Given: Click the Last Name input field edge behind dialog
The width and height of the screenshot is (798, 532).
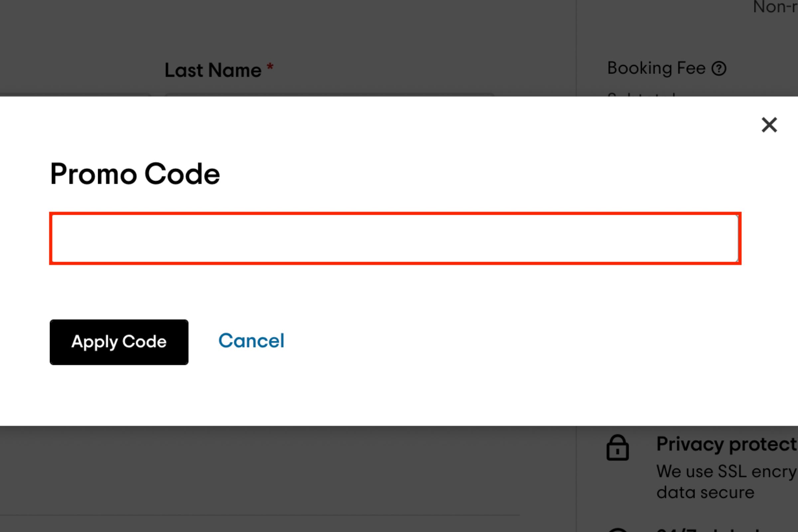Looking at the screenshot, I should coord(329,95).
